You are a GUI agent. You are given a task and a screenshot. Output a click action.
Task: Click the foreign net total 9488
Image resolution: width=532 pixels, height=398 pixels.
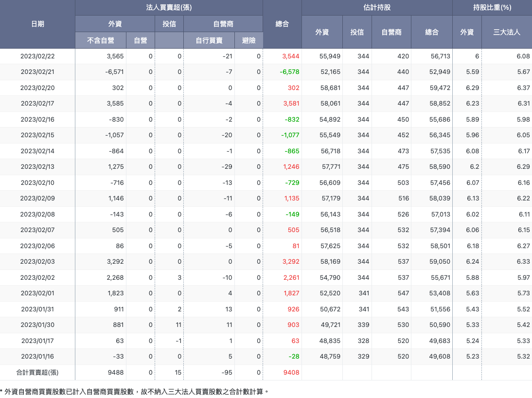(116, 373)
